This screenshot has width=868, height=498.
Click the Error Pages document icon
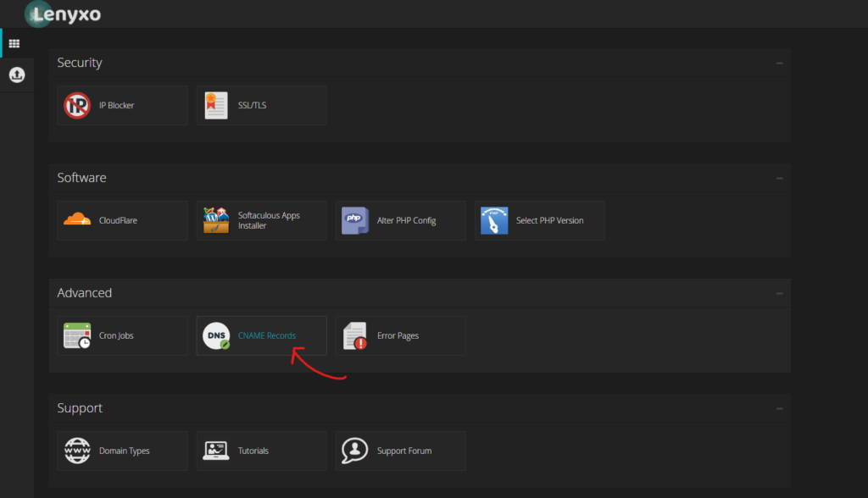[x=355, y=335]
